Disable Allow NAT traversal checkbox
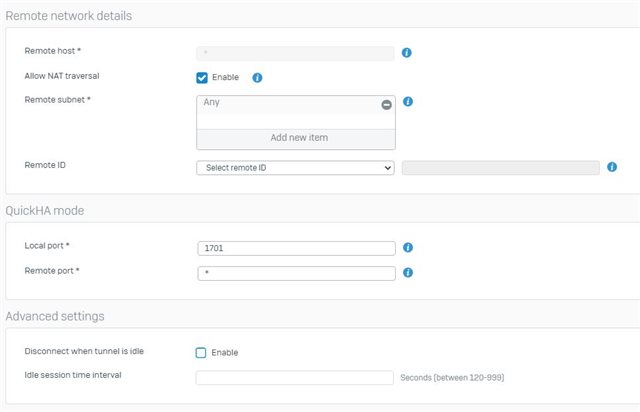The height and width of the screenshot is (412, 640). pyautogui.click(x=202, y=78)
